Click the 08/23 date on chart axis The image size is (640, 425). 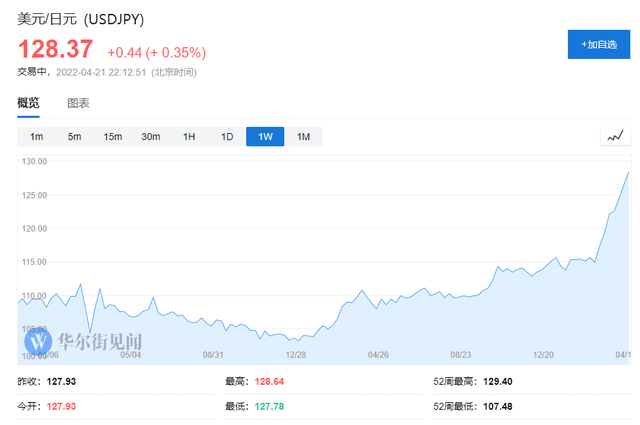pos(461,354)
